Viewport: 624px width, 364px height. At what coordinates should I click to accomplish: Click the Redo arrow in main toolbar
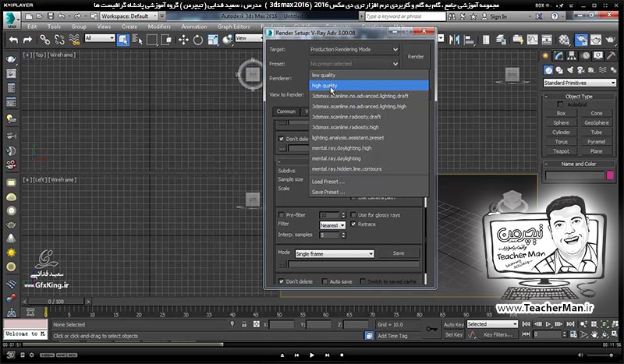(27, 40)
